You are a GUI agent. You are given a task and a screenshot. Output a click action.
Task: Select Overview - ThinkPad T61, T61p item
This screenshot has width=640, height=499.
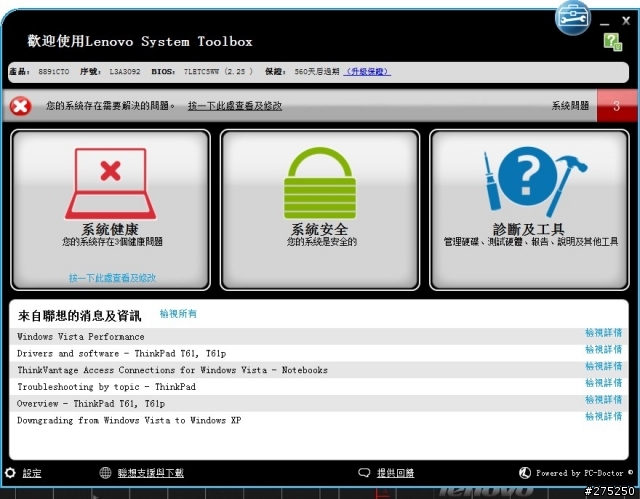[x=91, y=404]
